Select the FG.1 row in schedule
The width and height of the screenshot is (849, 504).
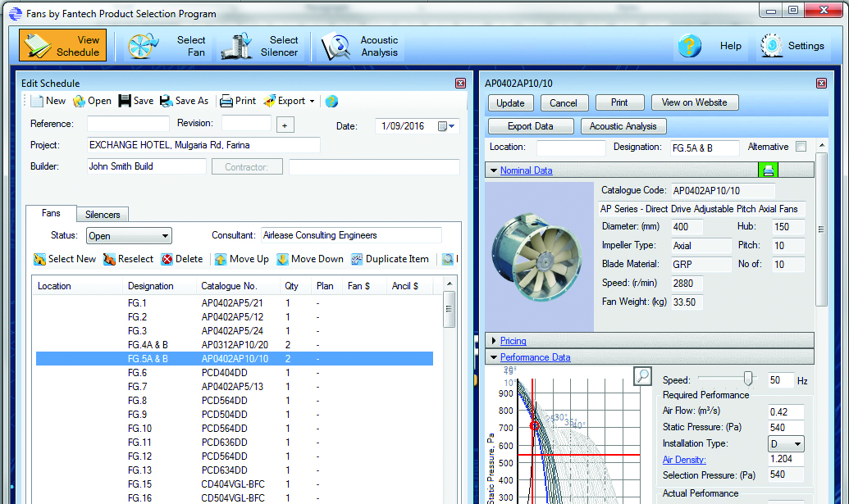pos(235,303)
